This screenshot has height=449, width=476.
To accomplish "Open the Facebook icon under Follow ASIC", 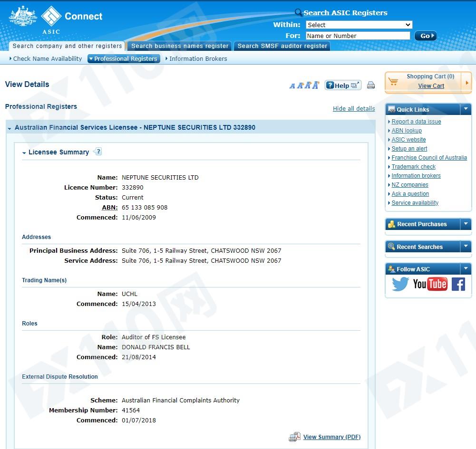I will pos(458,284).
